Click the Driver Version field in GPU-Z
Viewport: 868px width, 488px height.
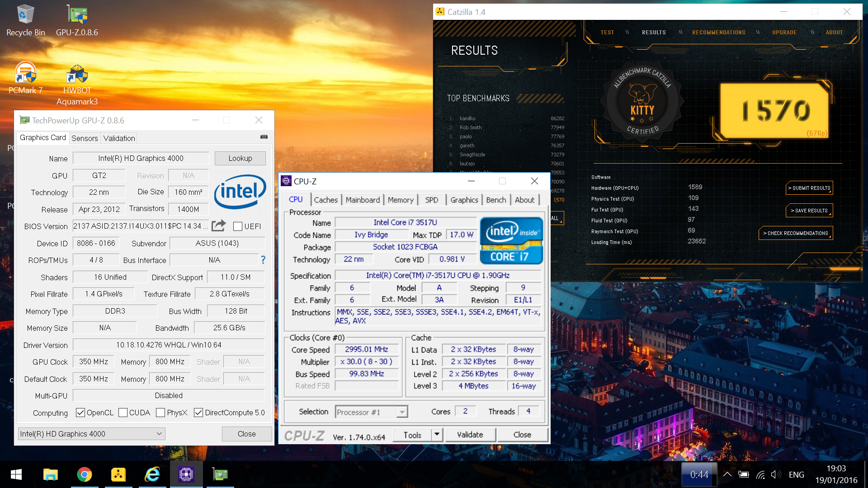[169, 345]
